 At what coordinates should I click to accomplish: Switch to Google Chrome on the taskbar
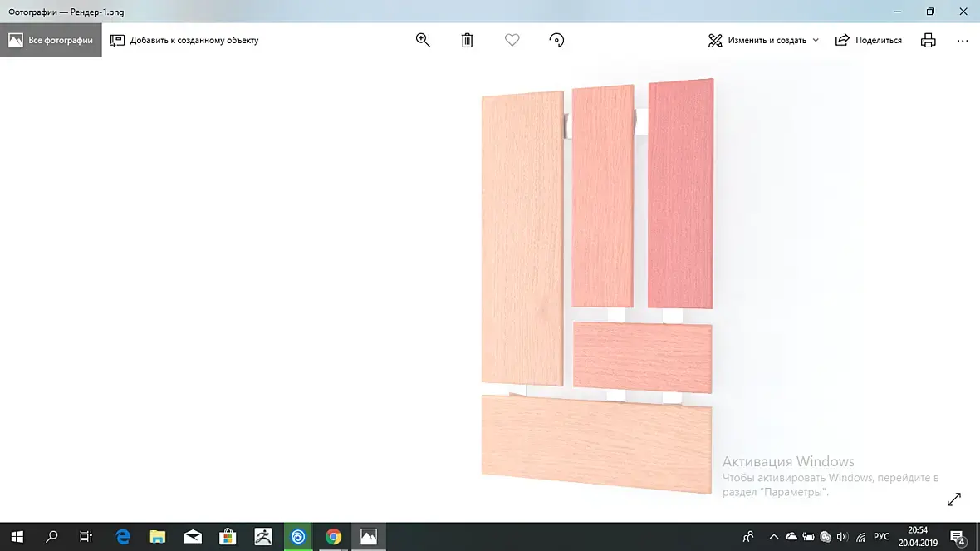pyautogui.click(x=333, y=537)
